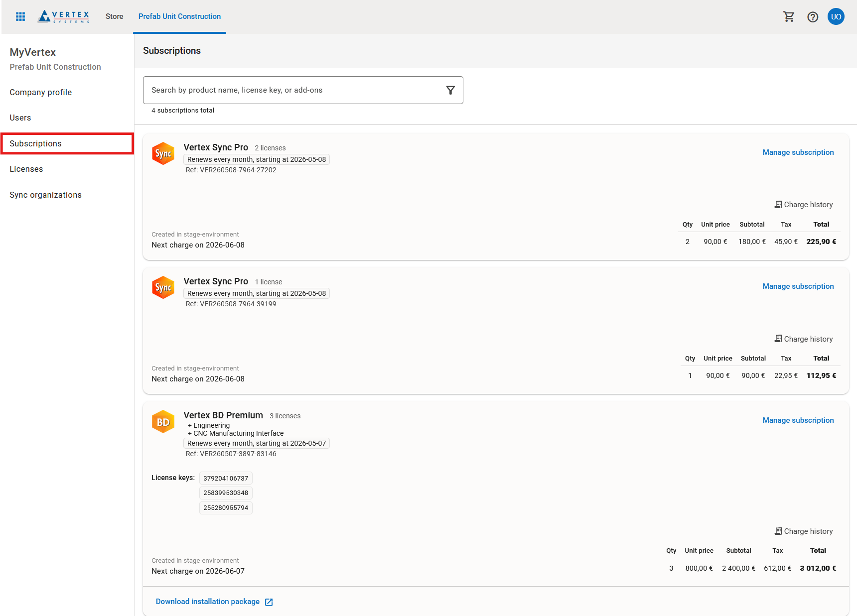Click tax amount '22,95 €'
The image size is (857, 616).
pos(786,375)
